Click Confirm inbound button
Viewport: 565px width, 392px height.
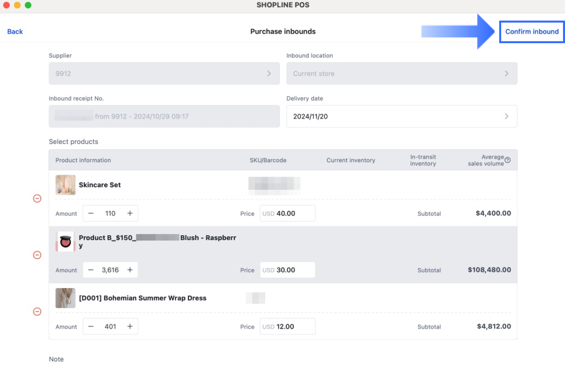coord(532,32)
